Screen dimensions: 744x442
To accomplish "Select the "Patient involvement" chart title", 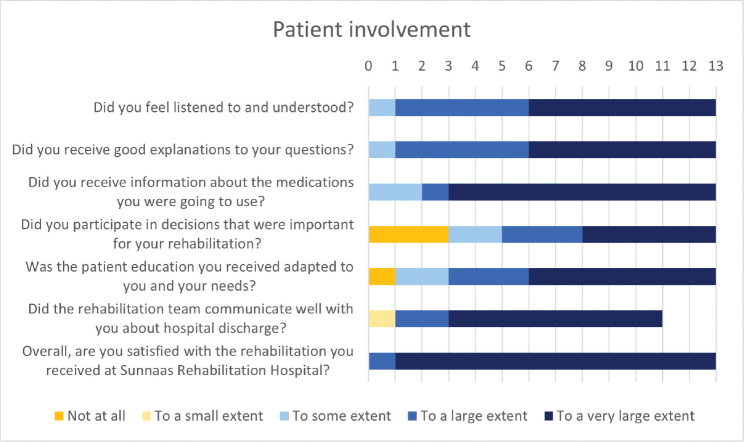I will (371, 29).
